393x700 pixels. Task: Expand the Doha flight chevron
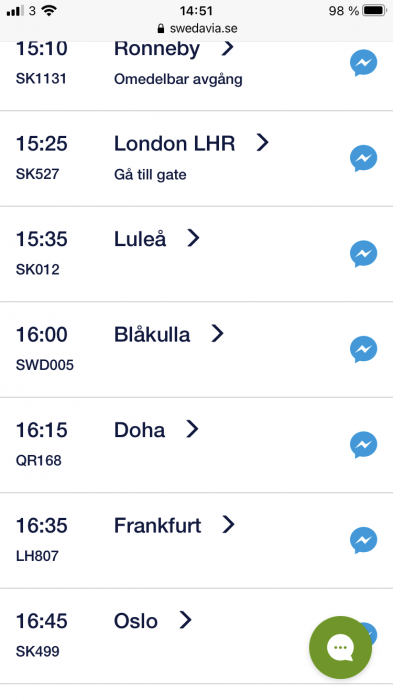click(192, 429)
